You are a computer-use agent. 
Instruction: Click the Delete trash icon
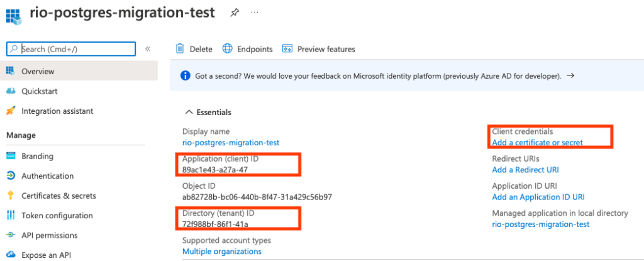pos(180,48)
